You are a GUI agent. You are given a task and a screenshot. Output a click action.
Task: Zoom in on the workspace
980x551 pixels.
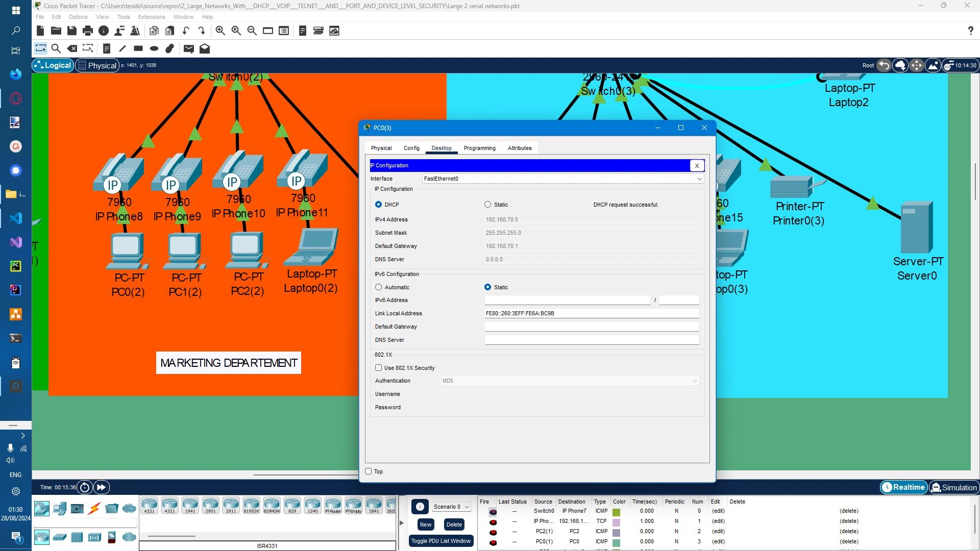point(220,31)
